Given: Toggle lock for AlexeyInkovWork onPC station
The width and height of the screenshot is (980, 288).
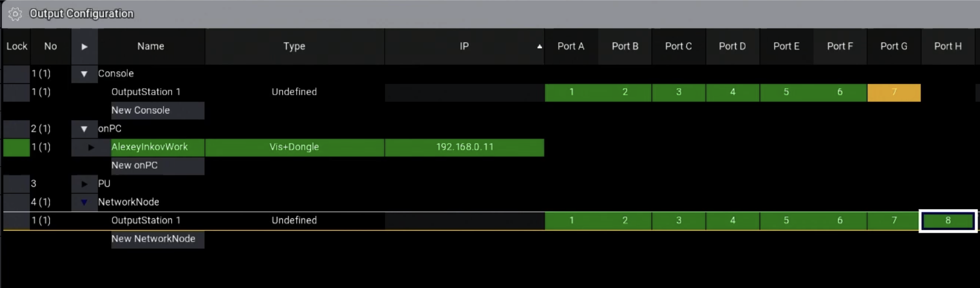Looking at the screenshot, I should coord(16,147).
